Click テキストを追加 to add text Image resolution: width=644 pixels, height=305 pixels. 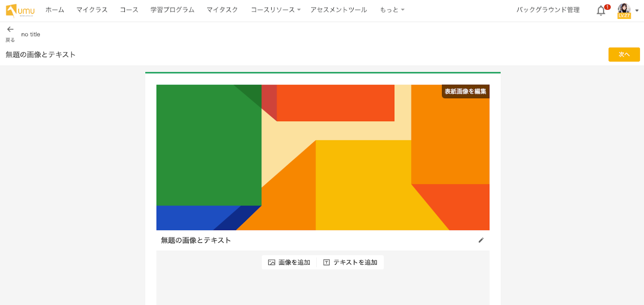(x=350, y=262)
